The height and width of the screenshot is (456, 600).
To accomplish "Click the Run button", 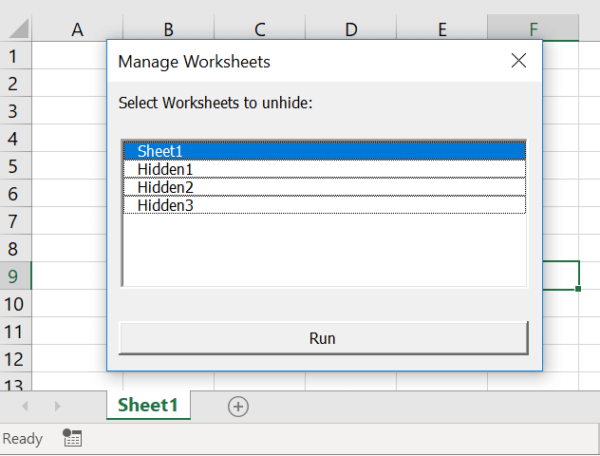I will [324, 338].
